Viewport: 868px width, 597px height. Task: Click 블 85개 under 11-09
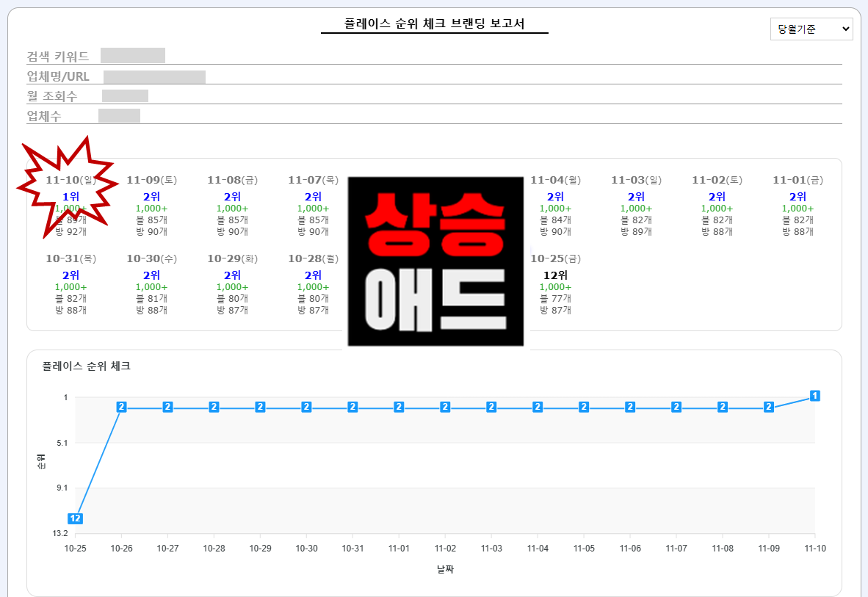152,220
